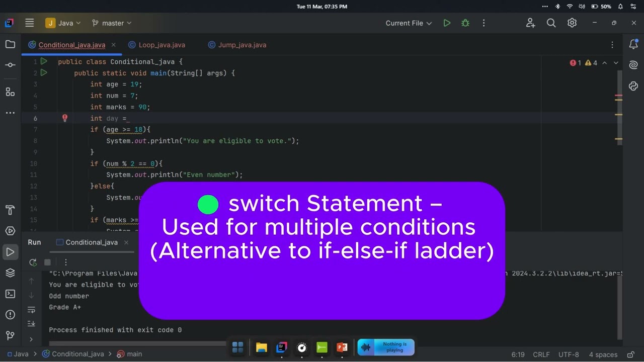Click run gutter icon on line 1
The height and width of the screenshot is (362, 644).
point(44,61)
